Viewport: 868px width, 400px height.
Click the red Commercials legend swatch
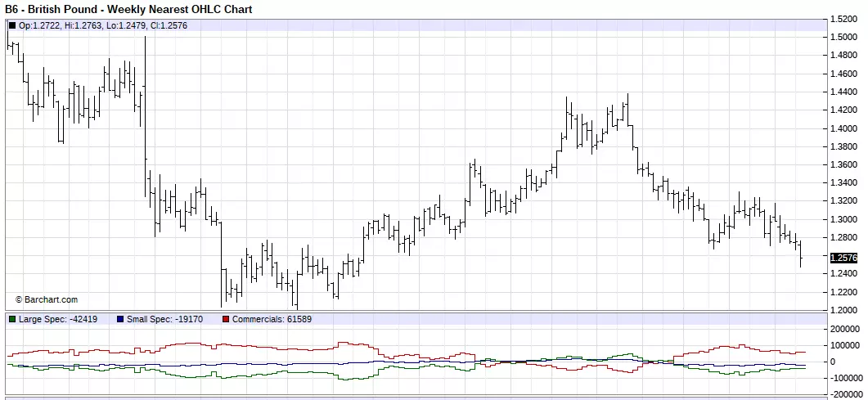coord(226,319)
